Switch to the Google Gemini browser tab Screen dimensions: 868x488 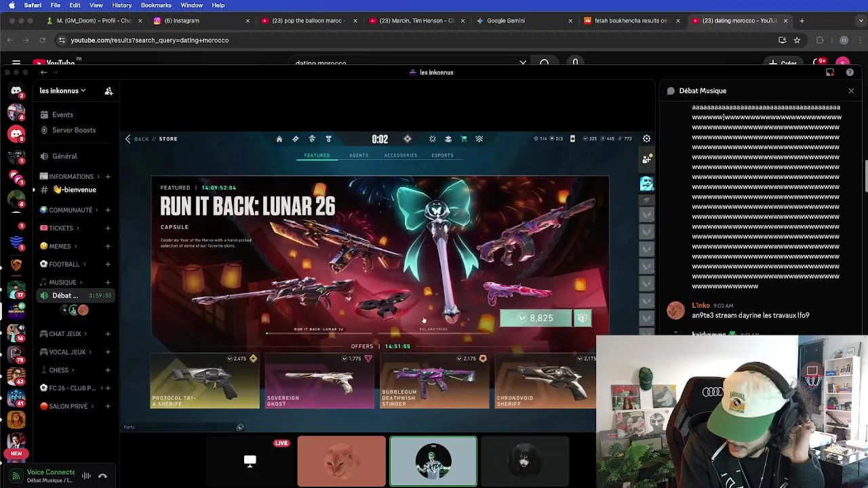(x=524, y=21)
